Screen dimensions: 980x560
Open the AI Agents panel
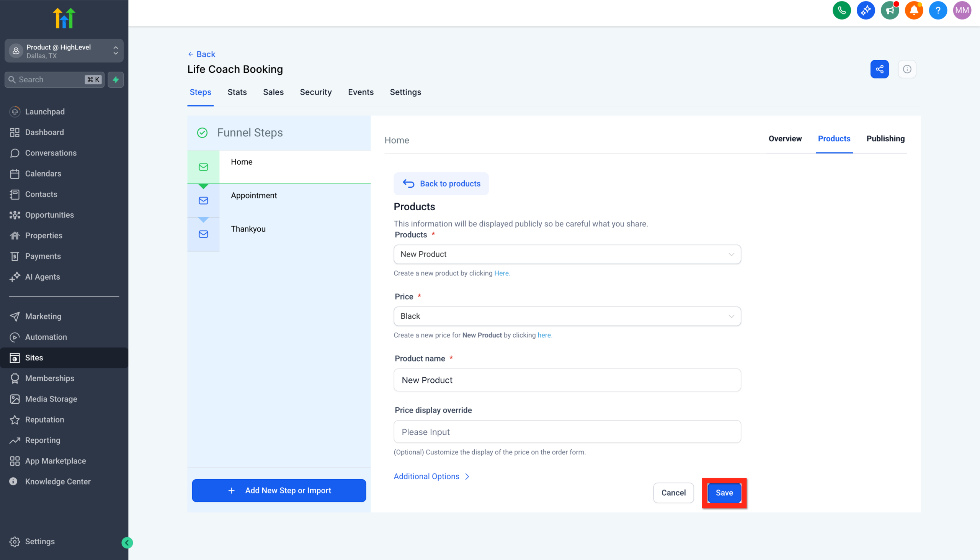[42, 277]
